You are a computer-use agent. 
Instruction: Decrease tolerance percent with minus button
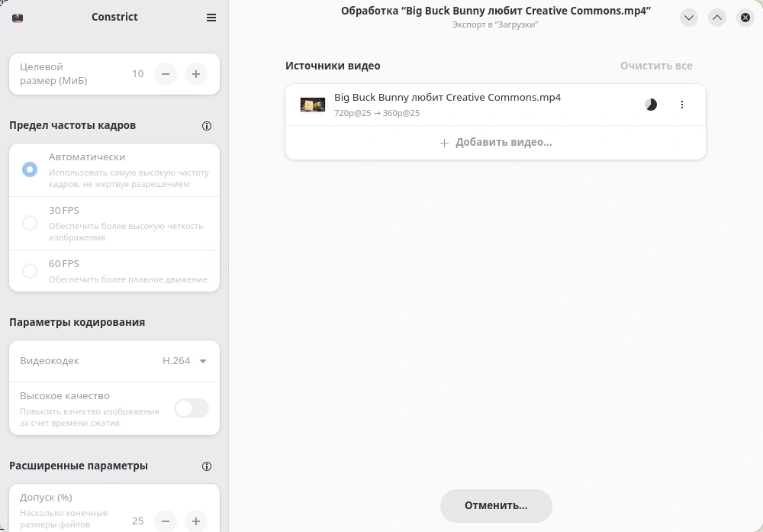166,521
